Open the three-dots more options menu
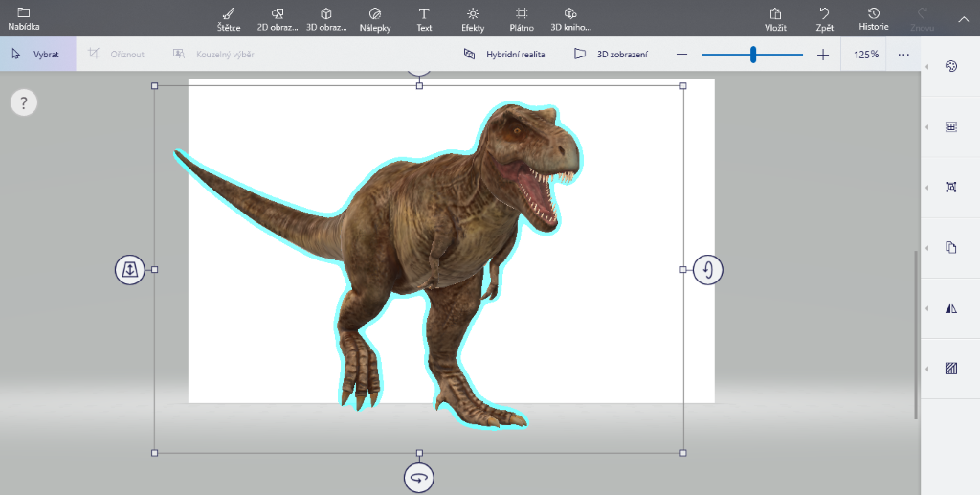 point(903,55)
